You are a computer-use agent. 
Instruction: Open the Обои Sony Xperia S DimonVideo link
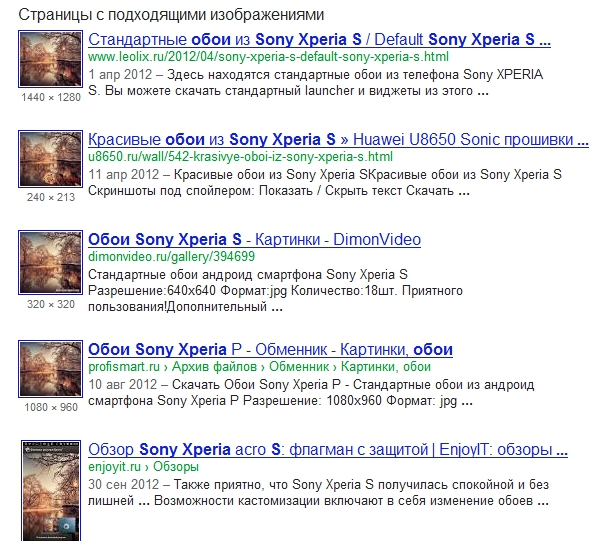tap(255, 239)
